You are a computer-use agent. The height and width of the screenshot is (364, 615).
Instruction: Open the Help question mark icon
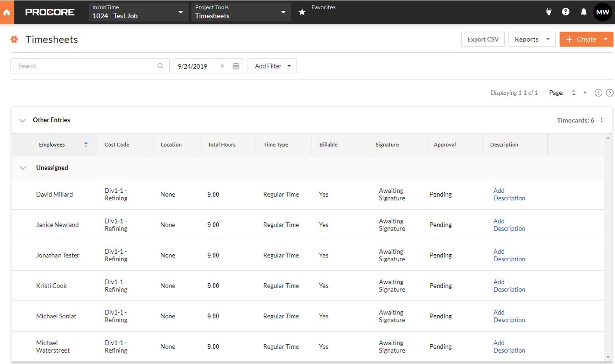565,12
